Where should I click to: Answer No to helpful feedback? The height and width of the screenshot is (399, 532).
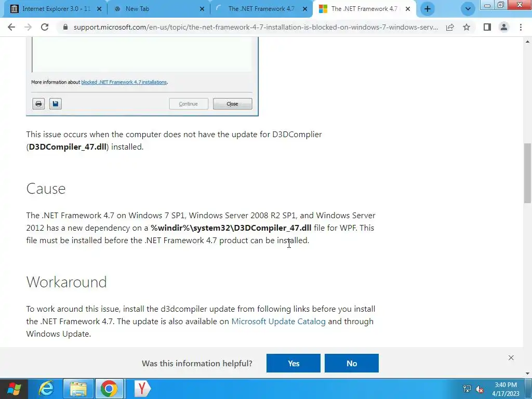coord(352,363)
